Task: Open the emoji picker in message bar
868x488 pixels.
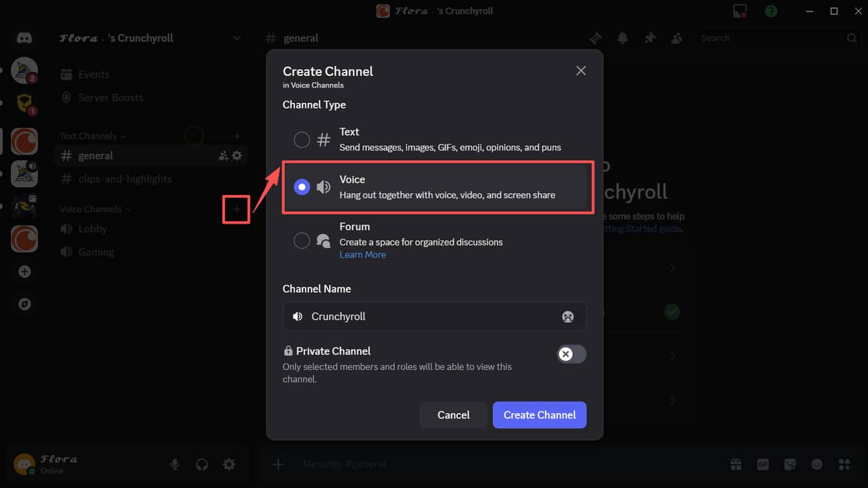Action: (x=817, y=464)
